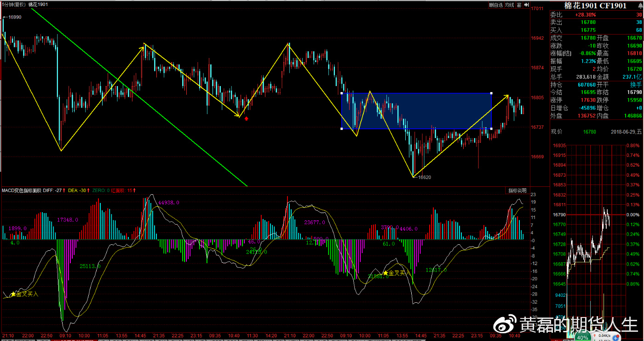Click the 总手 283,618 value

click(x=586, y=77)
